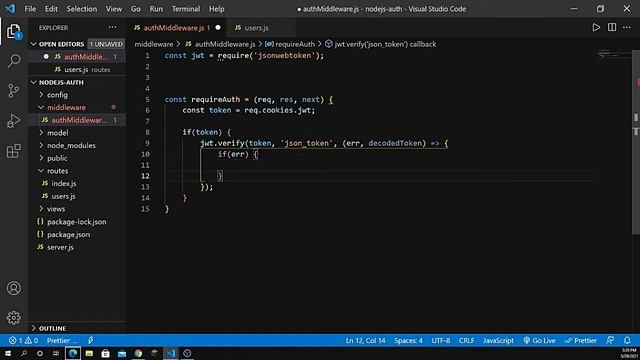Image resolution: width=640 pixels, height=360 pixels.
Task: Open package.json file
Action: (x=78, y=234)
